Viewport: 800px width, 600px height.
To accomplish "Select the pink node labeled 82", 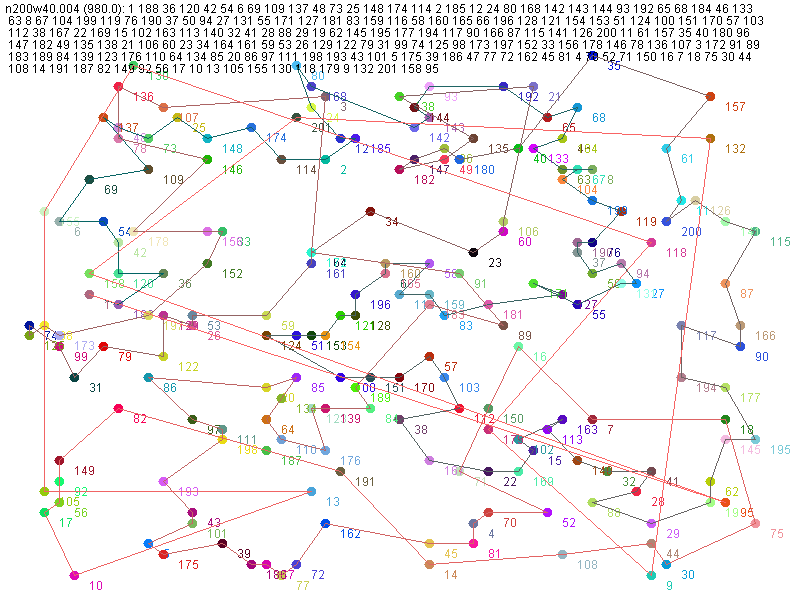I will [118, 407].
